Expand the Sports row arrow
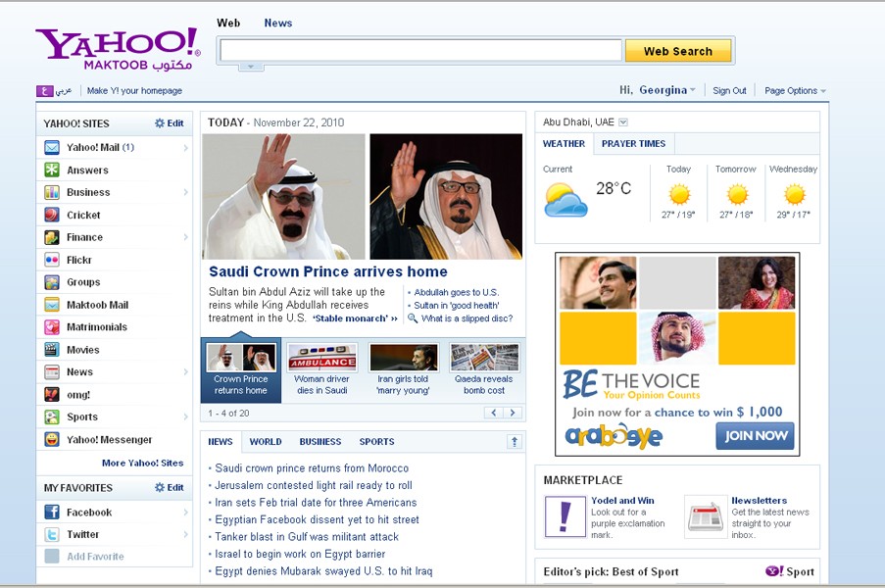This screenshot has width=885, height=588. (x=185, y=417)
